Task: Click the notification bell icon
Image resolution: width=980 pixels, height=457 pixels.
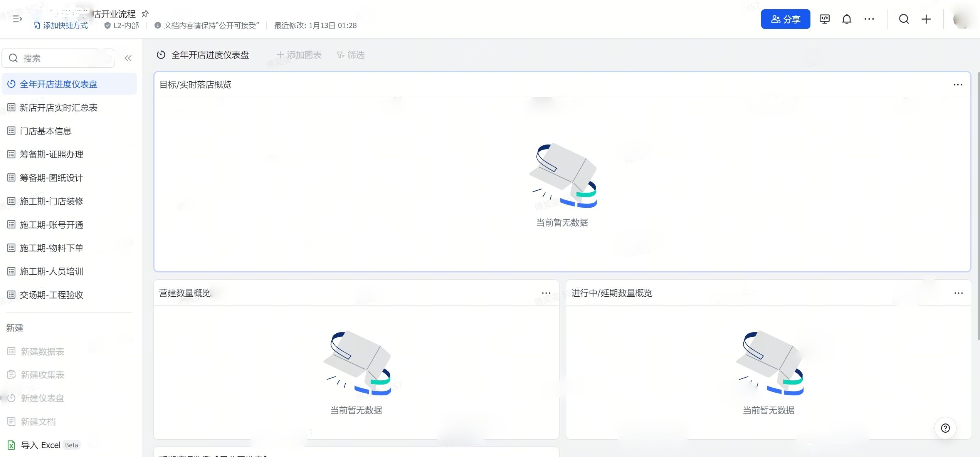Action: point(846,19)
